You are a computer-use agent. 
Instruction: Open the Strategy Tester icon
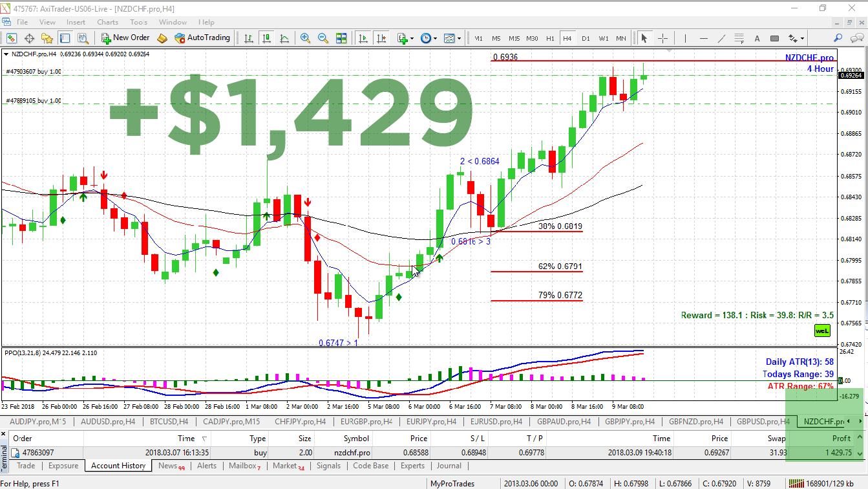[x=83, y=38]
